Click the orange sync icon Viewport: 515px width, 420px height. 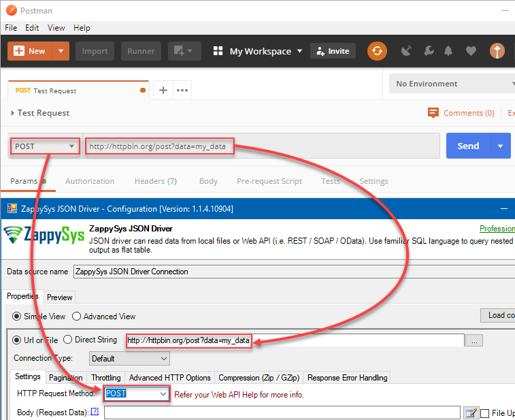[x=377, y=51]
